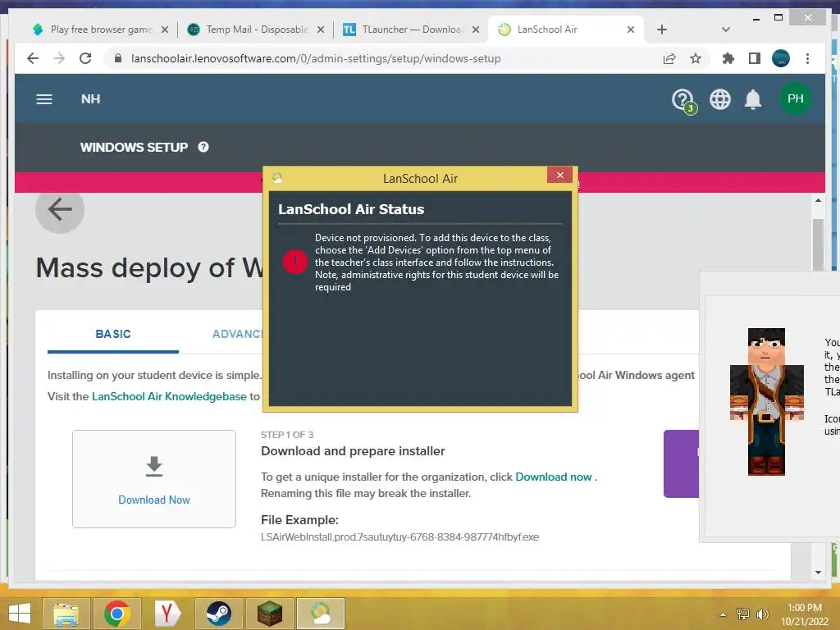Open the hamburger navigation menu
Screen dimensions: 840x630
click(44, 99)
